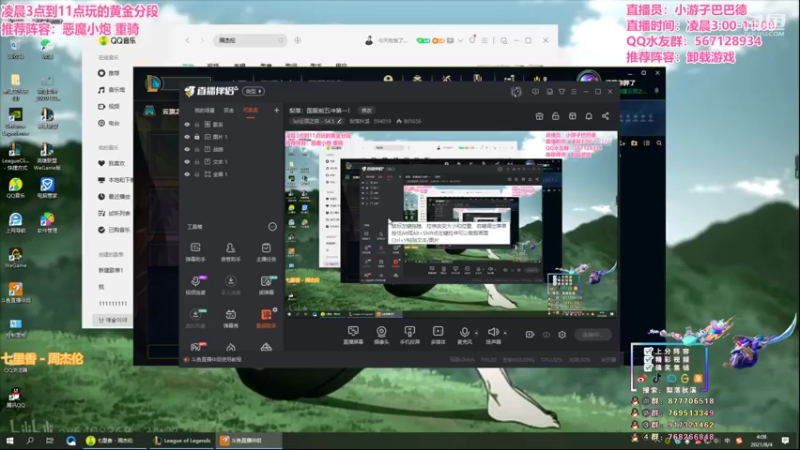Image resolution: width=800 pixels, height=450 pixels.
Task: Toggle lock on 图片 1 layer
Action: (x=197, y=137)
